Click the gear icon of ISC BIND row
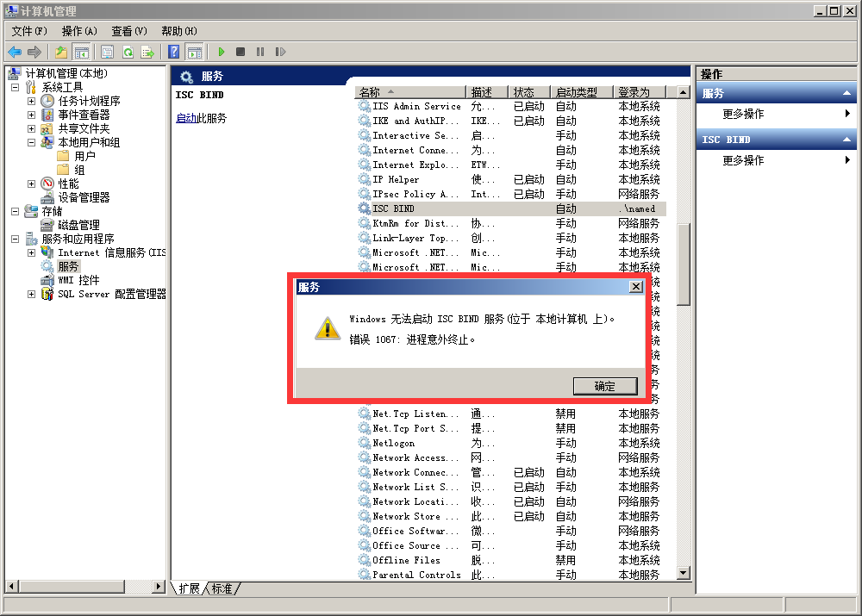This screenshot has height=616, width=862. (364, 208)
